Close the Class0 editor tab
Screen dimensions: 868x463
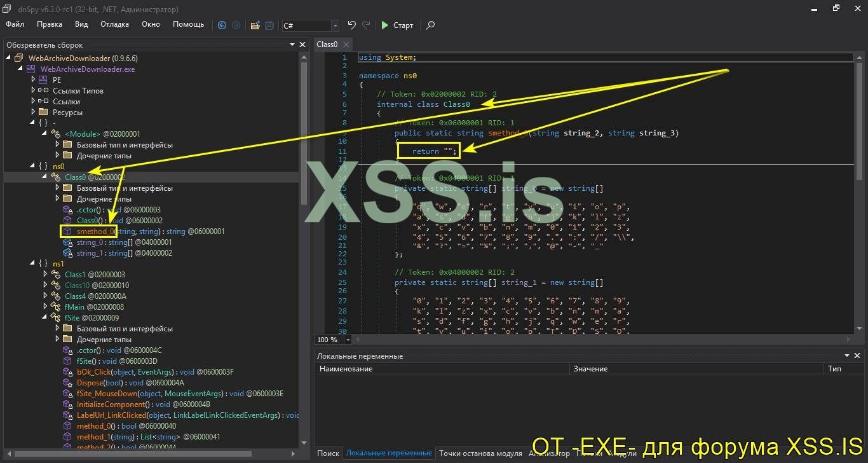tap(346, 45)
